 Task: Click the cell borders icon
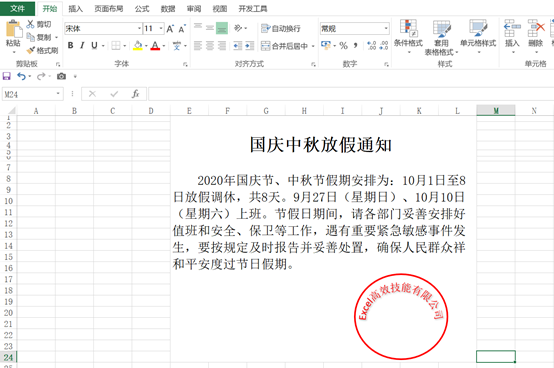116,45
